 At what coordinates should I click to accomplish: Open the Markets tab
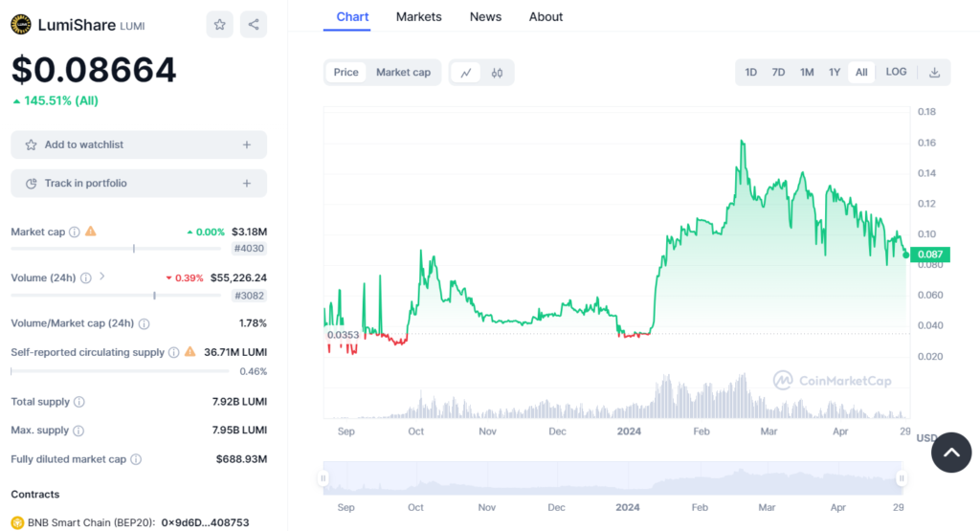pos(418,17)
